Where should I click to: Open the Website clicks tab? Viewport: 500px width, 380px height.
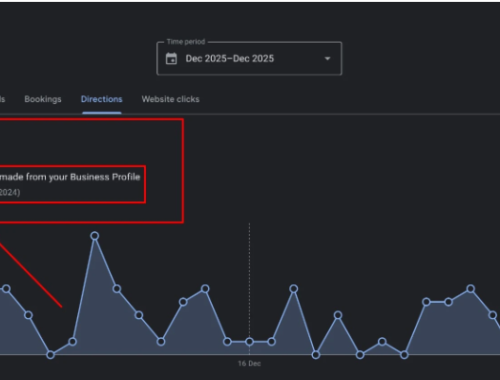click(x=170, y=99)
